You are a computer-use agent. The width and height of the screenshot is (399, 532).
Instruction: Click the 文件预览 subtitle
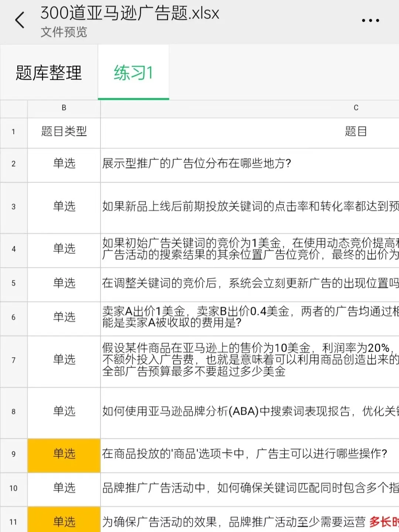[x=64, y=32]
